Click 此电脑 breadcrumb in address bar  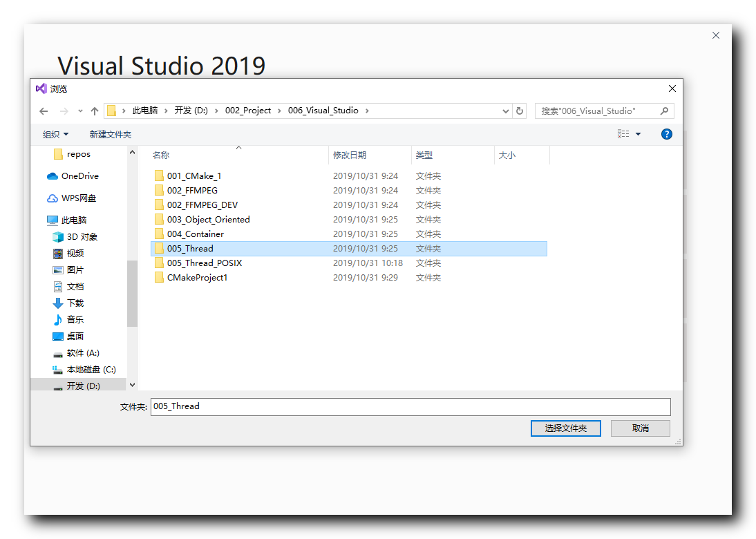[145, 111]
